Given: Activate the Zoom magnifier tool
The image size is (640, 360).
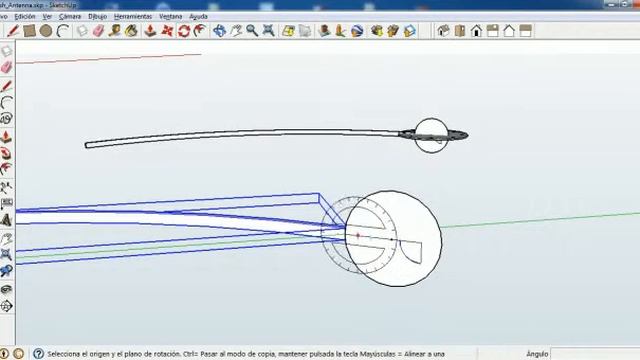Looking at the screenshot, I should (x=252, y=31).
